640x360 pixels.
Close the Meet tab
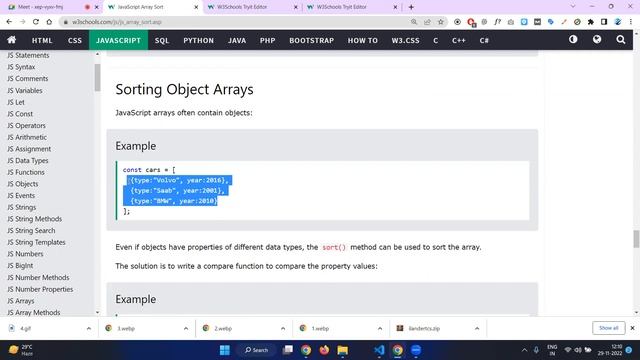[x=97, y=7]
